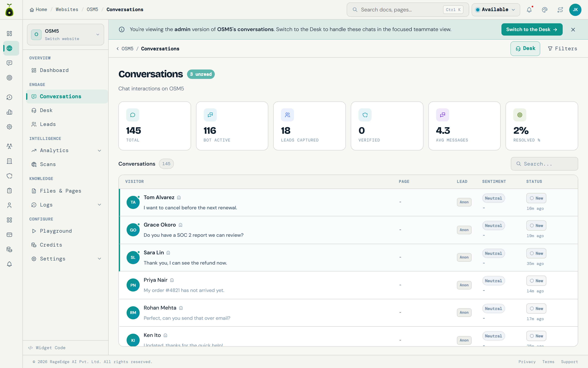Viewport: 588px width, 368px height.
Task: Open the credit card icon in left rail
Action: pos(9,235)
